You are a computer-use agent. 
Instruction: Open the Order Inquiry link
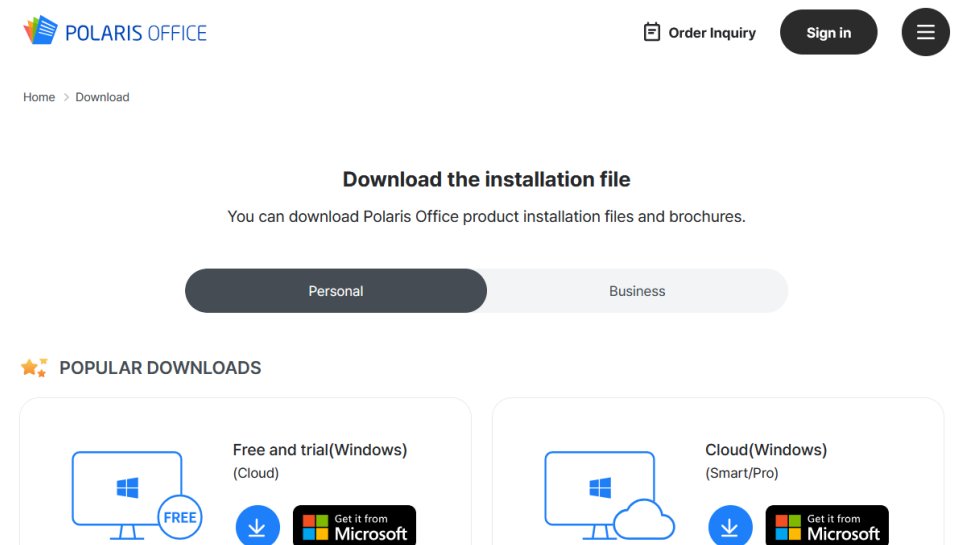700,32
